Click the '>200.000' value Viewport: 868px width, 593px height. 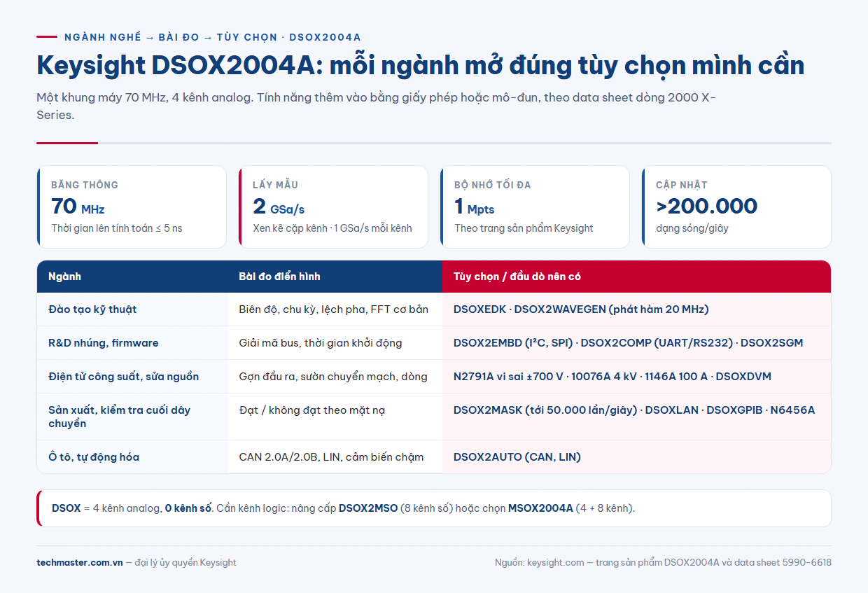pyautogui.click(x=706, y=207)
